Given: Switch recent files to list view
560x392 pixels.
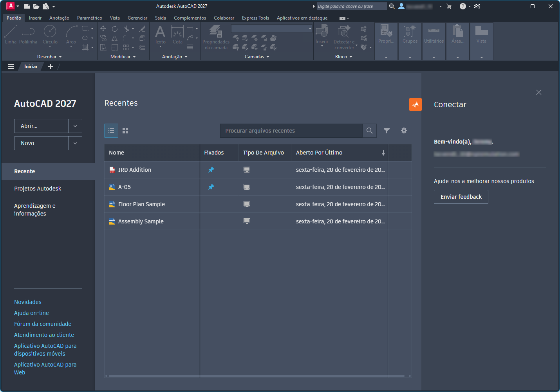Looking at the screenshot, I should 111,131.
